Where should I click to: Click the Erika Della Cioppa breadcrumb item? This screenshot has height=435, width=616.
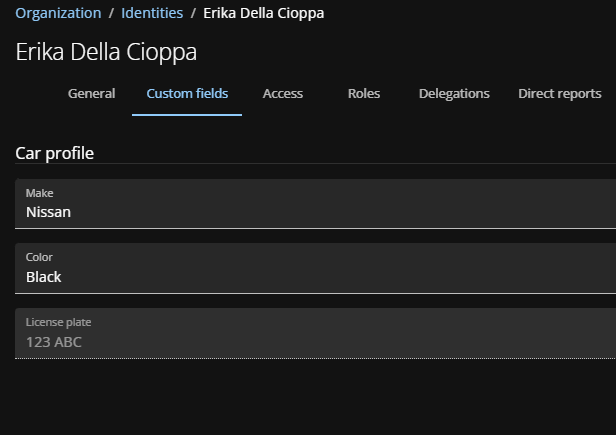(263, 13)
